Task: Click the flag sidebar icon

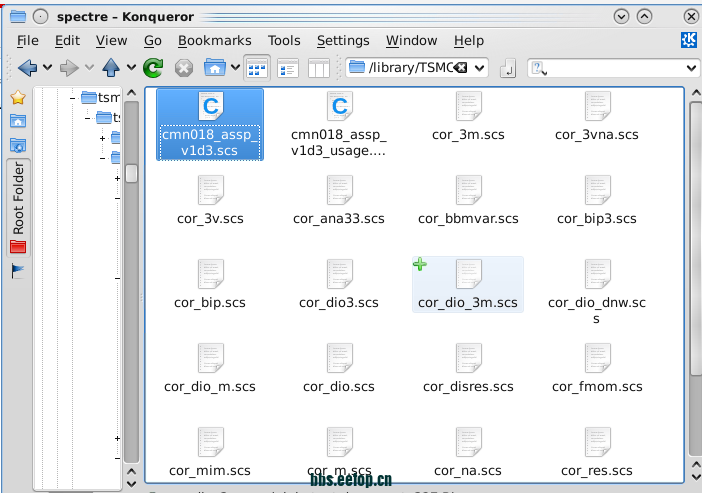Action: [x=18, y=271]
